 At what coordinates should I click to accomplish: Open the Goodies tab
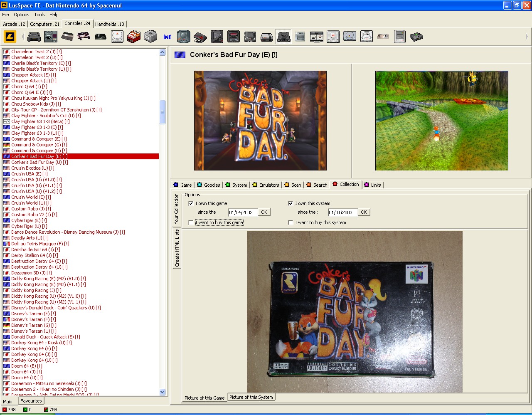(209, 185)
